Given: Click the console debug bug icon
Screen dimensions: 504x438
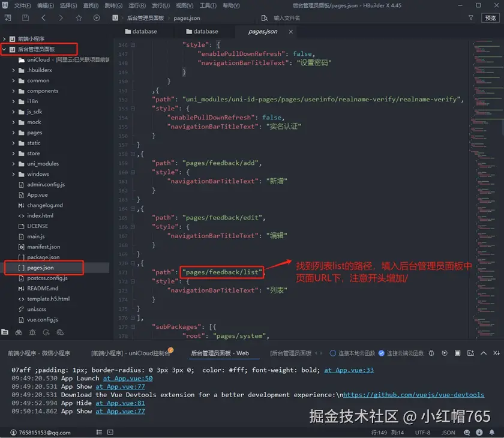Looking at the screenshot, I should pos(431,353).
